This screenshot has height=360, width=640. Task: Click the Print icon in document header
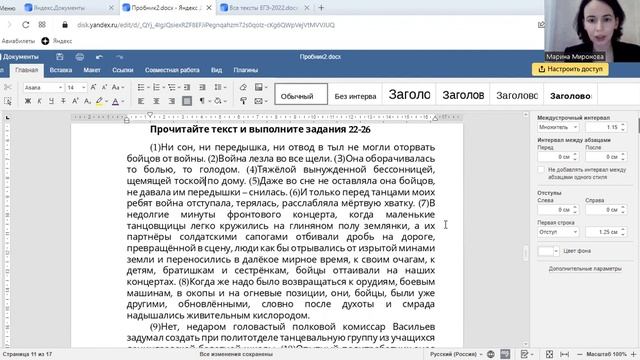[x=80, y=57]
